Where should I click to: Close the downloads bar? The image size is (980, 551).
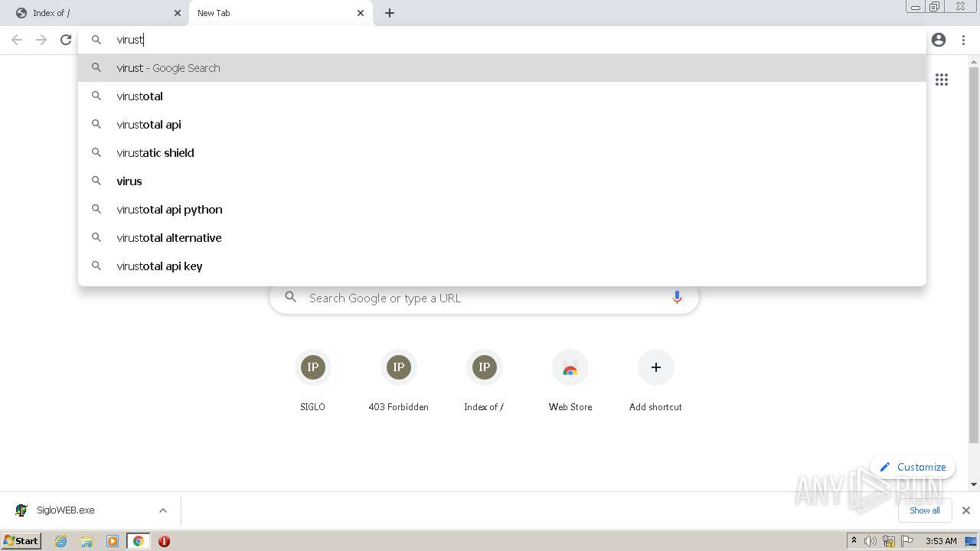(x=966, y=510)
